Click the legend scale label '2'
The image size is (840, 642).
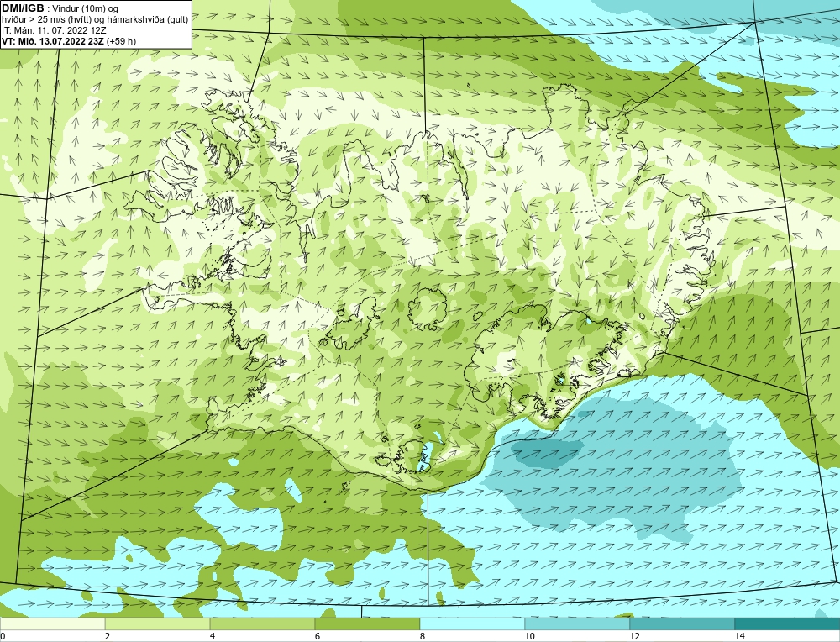108,636
